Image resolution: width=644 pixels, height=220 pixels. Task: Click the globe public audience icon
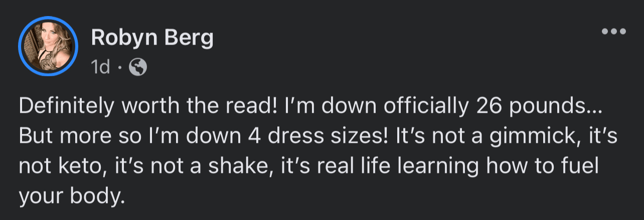(138, 67)
